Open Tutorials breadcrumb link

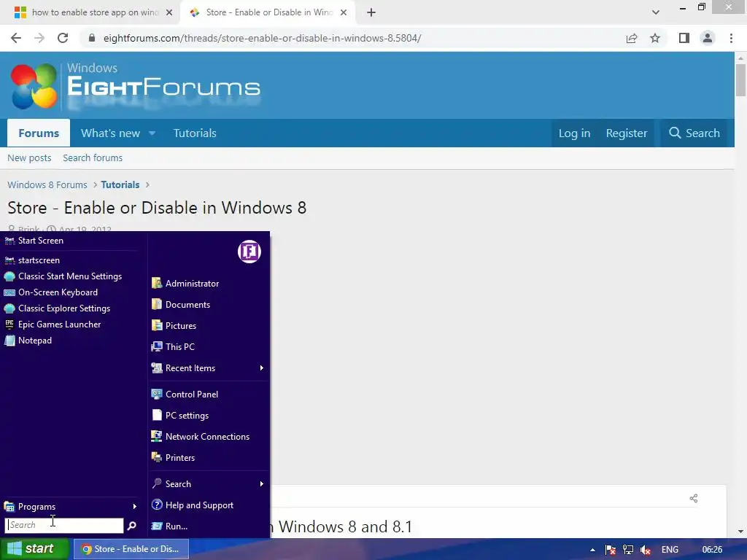(120, 184)
